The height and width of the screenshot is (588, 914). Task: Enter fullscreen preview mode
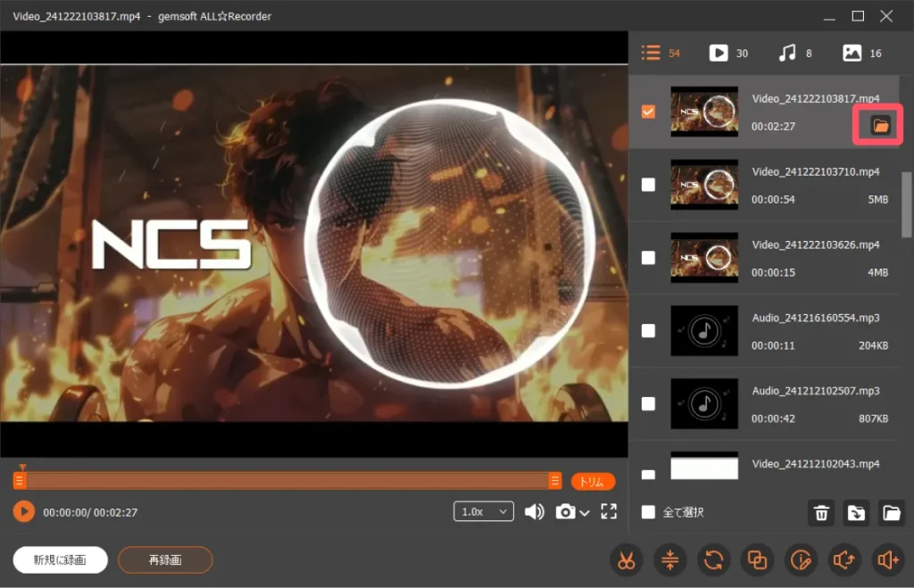click(x=609, y=511)
